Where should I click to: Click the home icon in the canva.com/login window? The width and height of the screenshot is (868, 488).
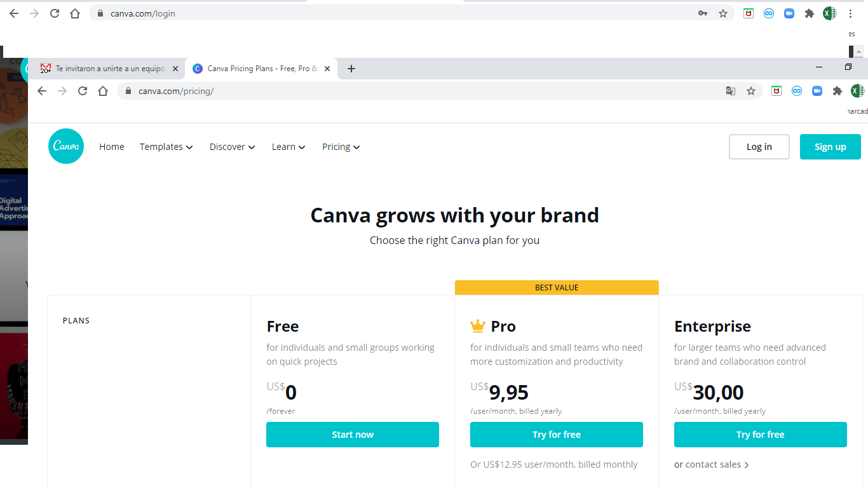pos(75,13)
